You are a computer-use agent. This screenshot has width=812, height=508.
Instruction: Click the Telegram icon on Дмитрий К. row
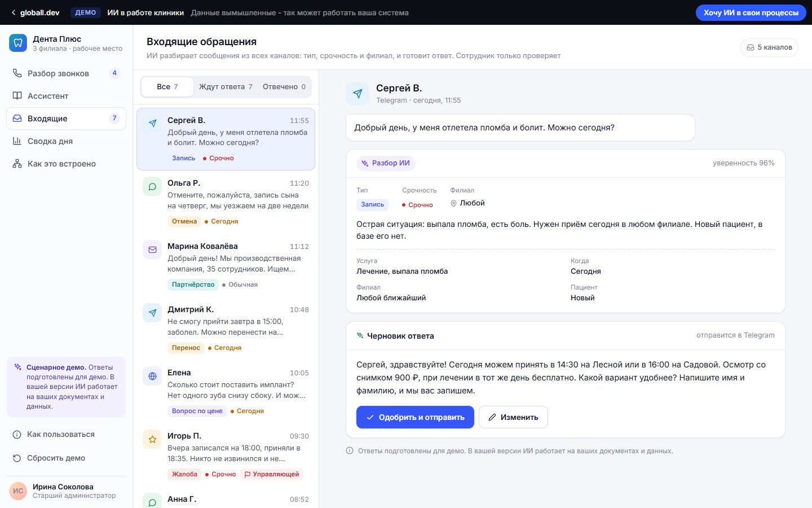coord(152,313)
